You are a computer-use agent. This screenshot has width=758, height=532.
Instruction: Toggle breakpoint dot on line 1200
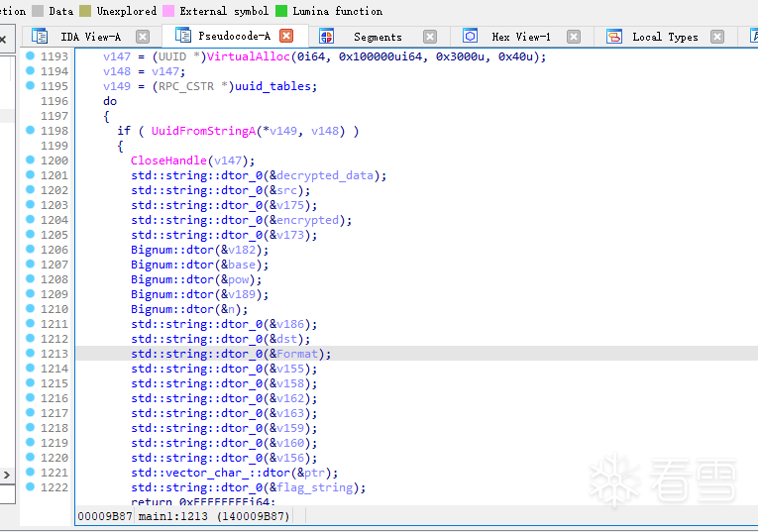pyautogui.click(x=30, y=160)
